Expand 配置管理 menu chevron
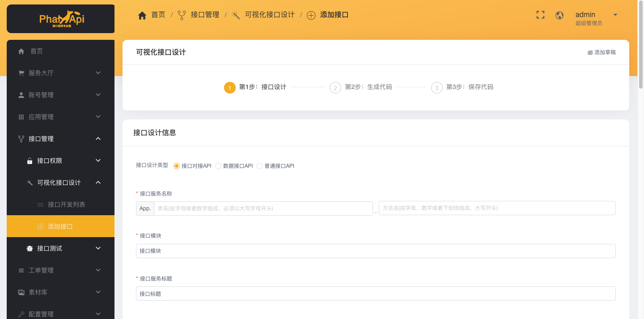Screen dimensions: 644x319 pyautogui.click(x=98, y=314)
